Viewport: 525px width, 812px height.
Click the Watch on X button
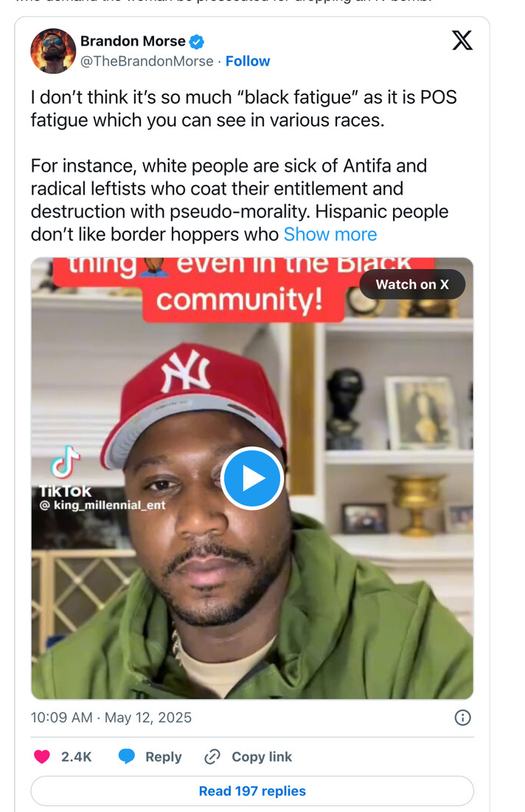(x=412, y=284)
